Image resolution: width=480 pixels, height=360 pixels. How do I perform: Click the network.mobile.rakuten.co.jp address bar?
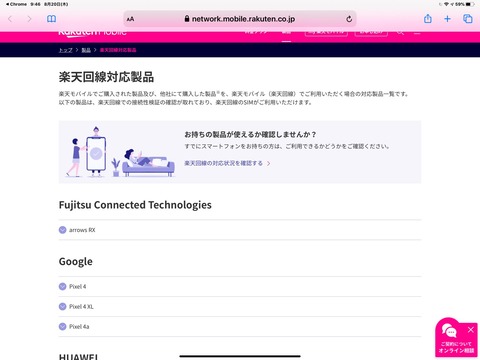click(240, 19)
